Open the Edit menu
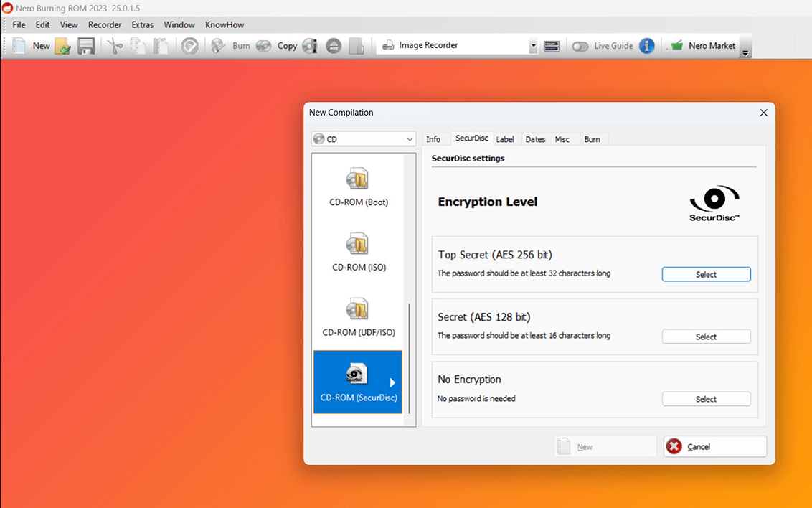 point(42,24)
